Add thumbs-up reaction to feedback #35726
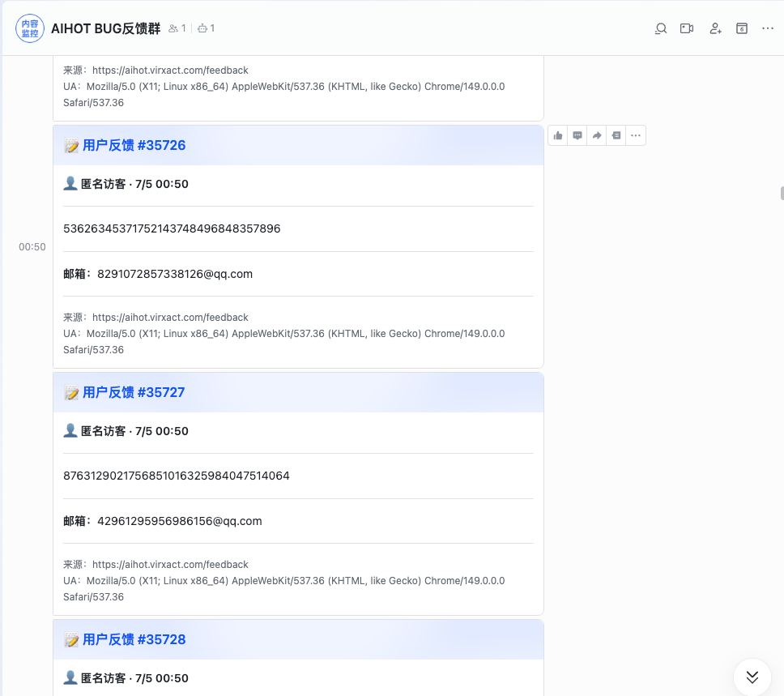 [x=558, y=135]
